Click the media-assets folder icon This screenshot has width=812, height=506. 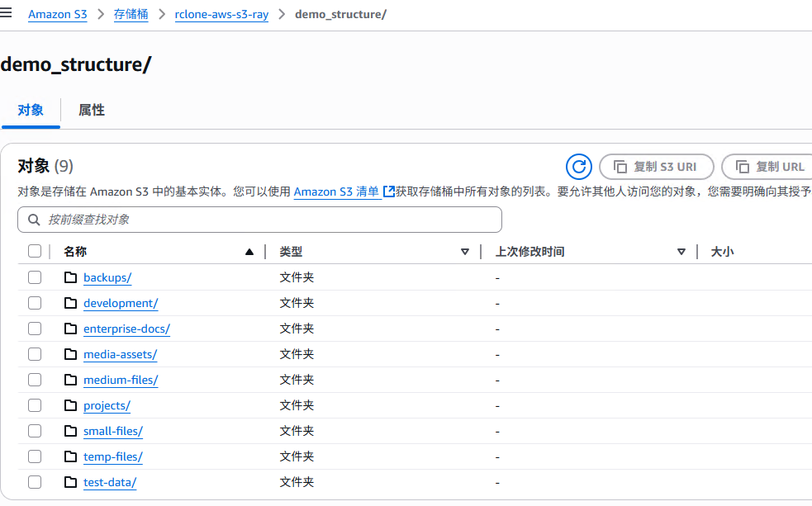(x=70, y=354)
